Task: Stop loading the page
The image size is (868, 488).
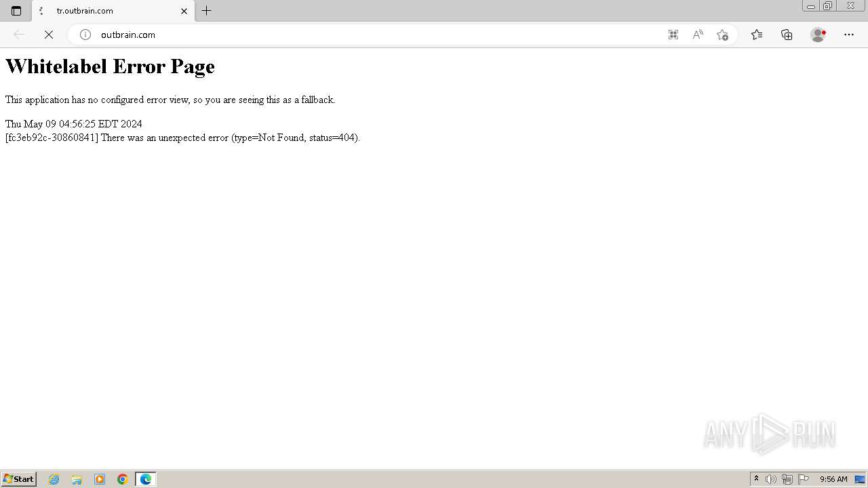Action: pos(49,35)
